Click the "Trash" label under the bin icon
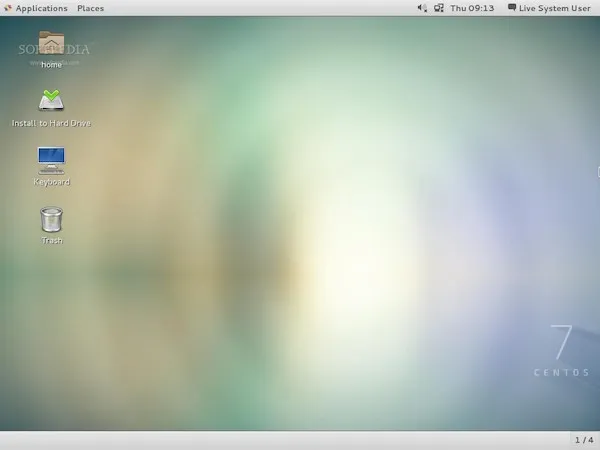 (52, 241)
